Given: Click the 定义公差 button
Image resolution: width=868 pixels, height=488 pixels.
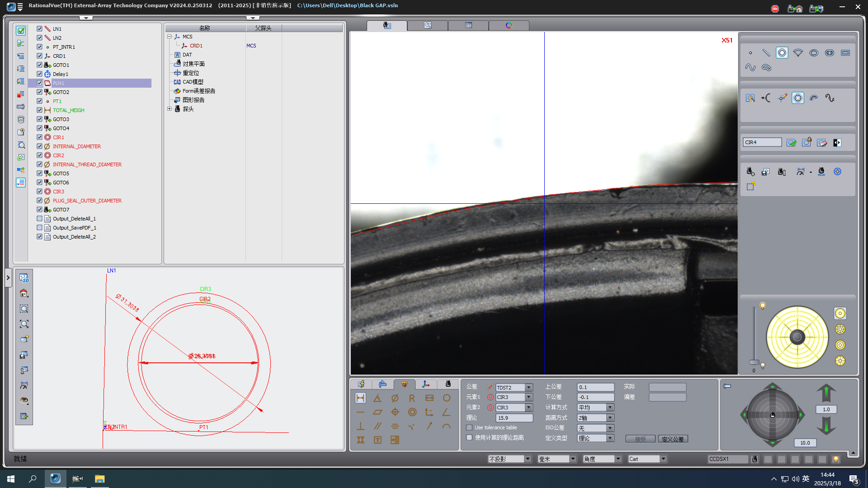Looking at the screenshot, I should coord(673,439).
